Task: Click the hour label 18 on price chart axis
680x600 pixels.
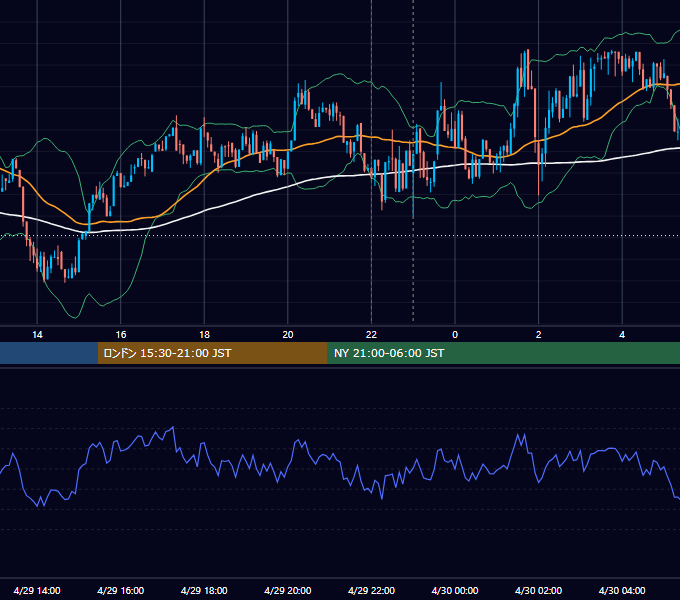Action: pos(204,335)
